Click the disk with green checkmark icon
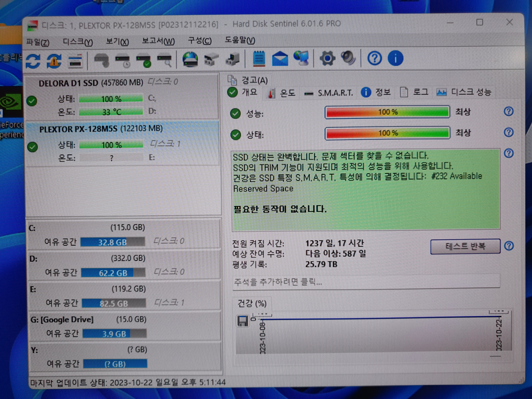This screenshot has height=399, width=532. pos(144,61)
